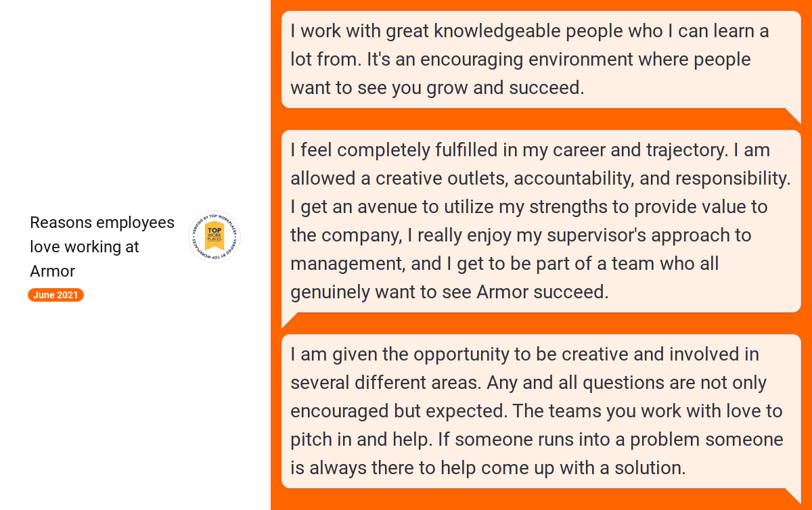The height and width of the screenshot is (510, 812).
Task: Click the "genuinely want to see Armor succeed" line
Action: tap(449, 292)
